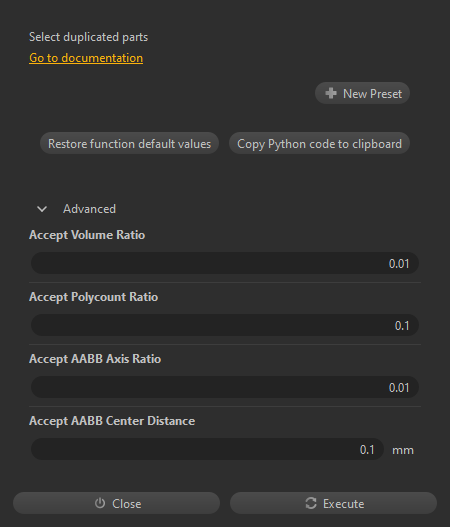
Task: Click Restore function default values
Action: [129, 144]
